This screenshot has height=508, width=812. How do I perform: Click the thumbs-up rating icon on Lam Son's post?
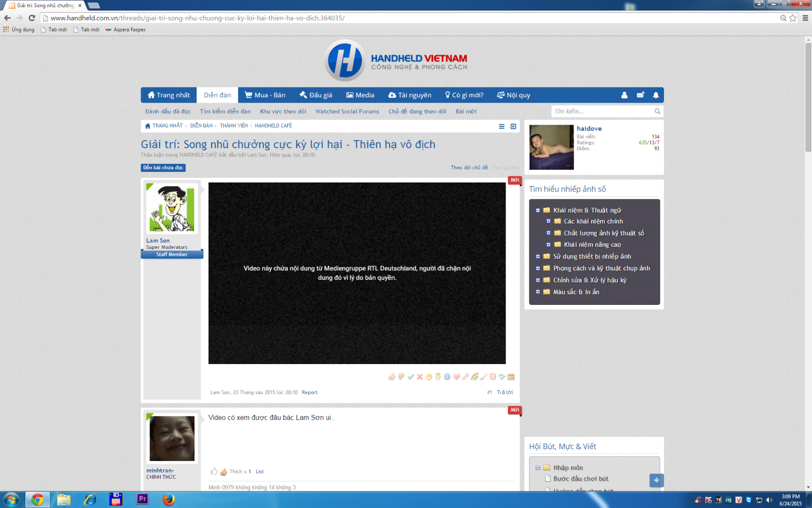(391, 377)
